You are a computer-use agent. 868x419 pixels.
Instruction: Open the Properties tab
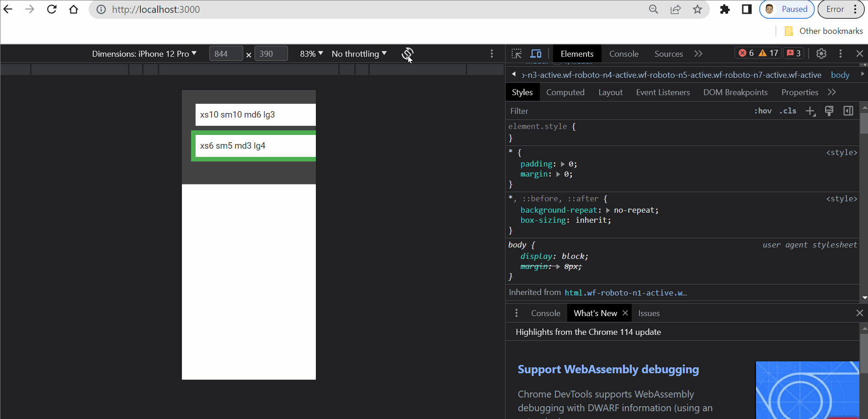click(x=799, y=92)
